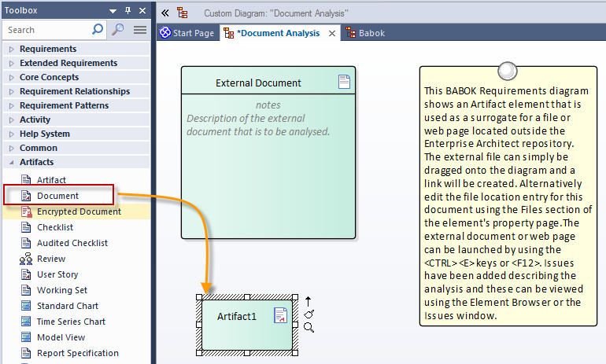Open the Toolbox window options dropdown arrow
Viewport: 606px width, 364px height.
[113, 11]
